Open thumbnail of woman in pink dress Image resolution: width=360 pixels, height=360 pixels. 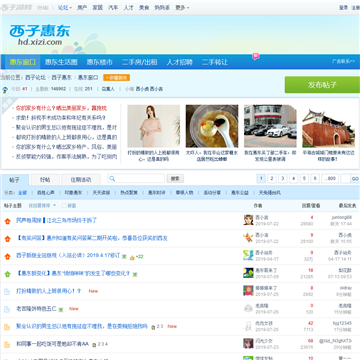pos(154,126)
